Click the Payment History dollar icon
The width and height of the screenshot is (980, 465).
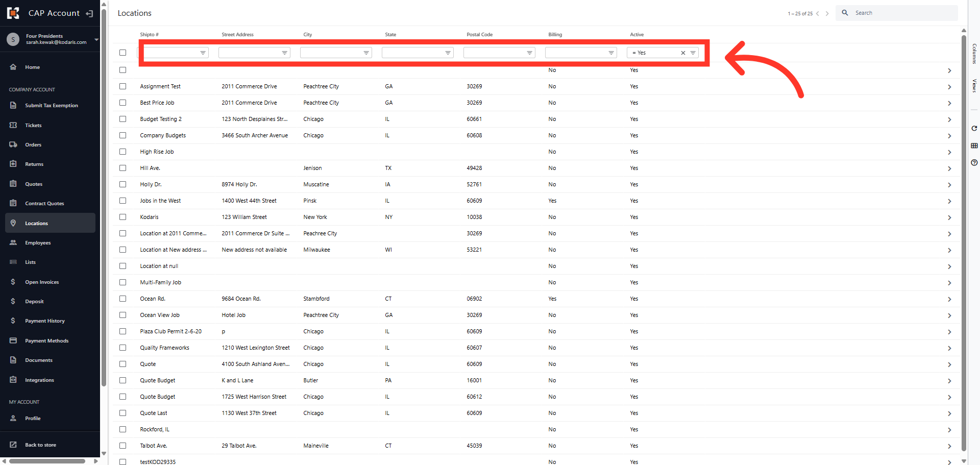13,321
